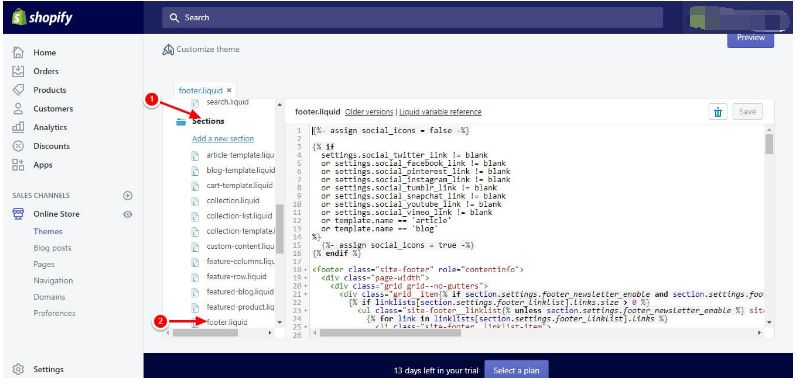Open Orders in the sidebar
Screen dimensions: 796x383
click(46, 71)
